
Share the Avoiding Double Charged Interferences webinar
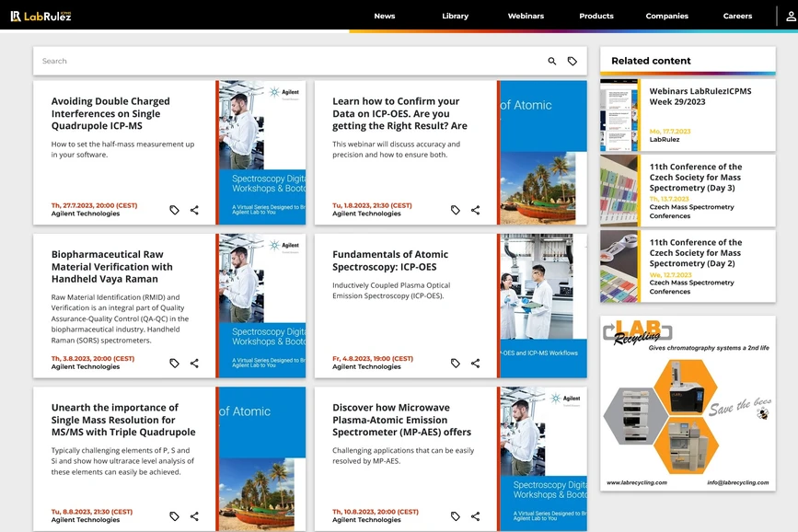194,210
